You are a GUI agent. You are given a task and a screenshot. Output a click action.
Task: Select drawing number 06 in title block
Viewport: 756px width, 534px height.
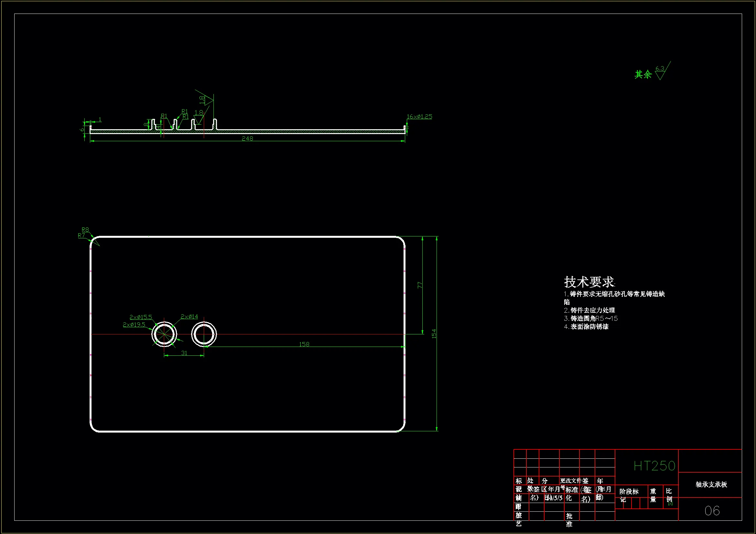pos(712,511)
